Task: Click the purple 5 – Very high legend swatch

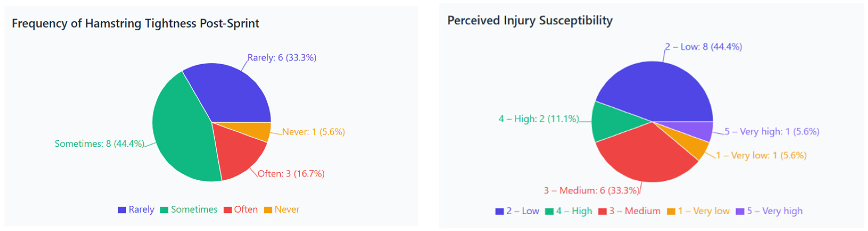Action: 740,212
